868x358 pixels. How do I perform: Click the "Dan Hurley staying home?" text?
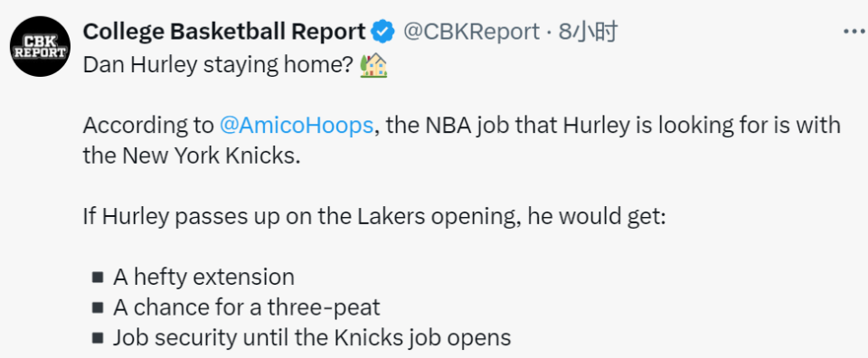218,66
